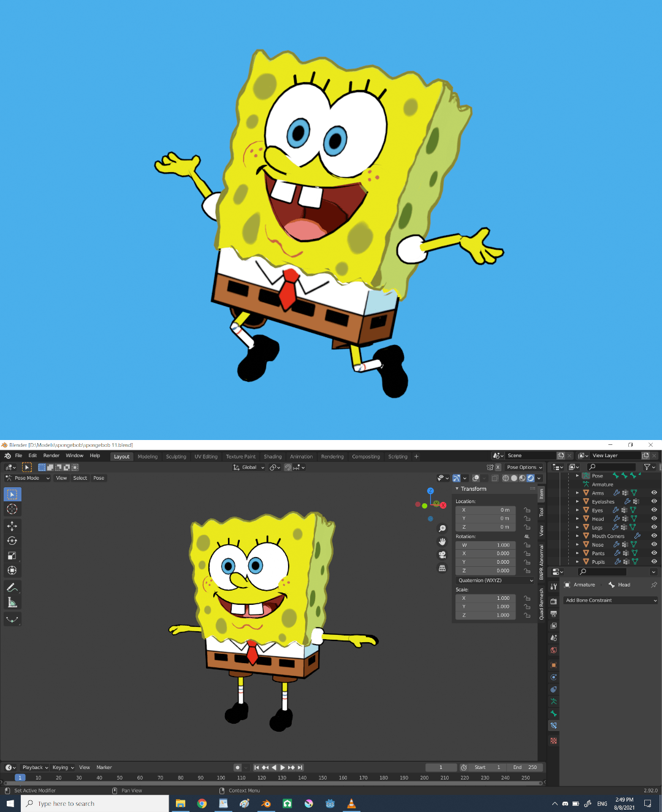The image size is (662, 812).
Task: Switch to the Shading workspace tab
Action: pos(272,456)
